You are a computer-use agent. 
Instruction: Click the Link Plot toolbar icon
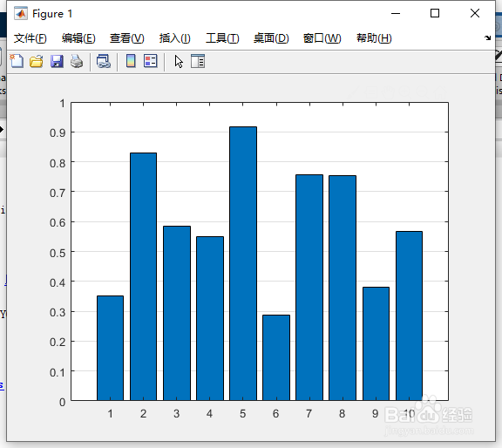coord(104,61)
